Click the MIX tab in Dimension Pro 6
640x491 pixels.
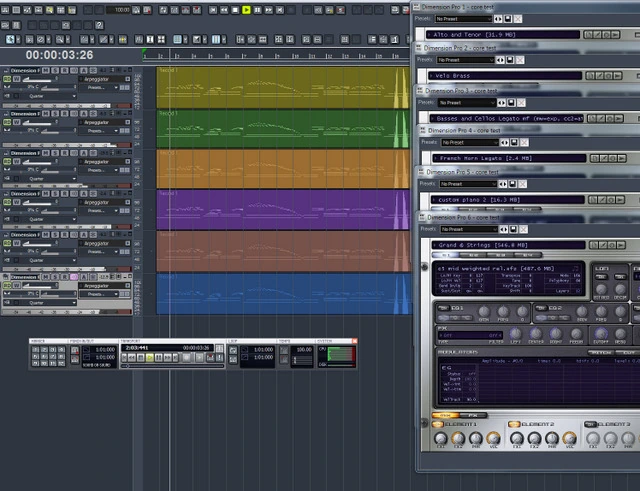point(445,415)
